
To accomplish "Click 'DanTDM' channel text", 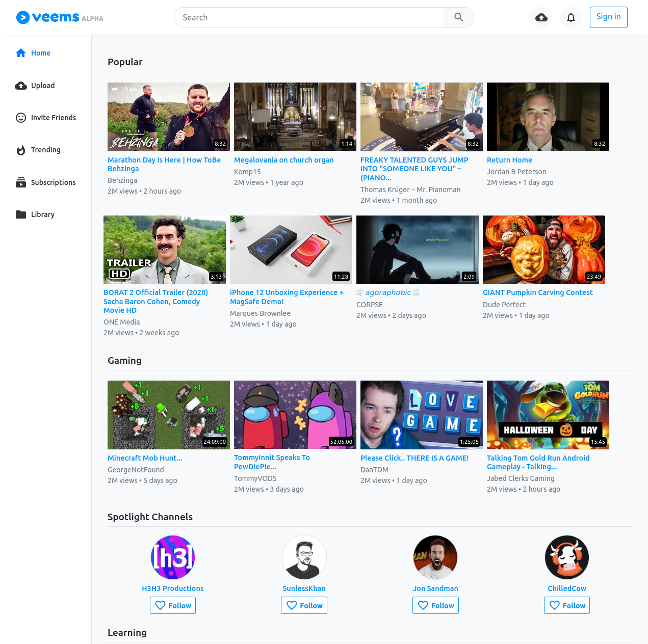I will (x=374, y=470).
